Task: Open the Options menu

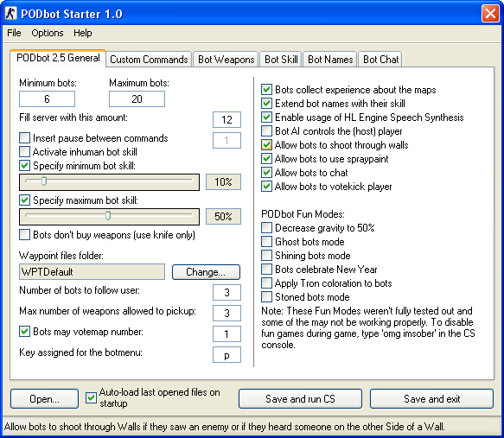Action: click(48, 33)
